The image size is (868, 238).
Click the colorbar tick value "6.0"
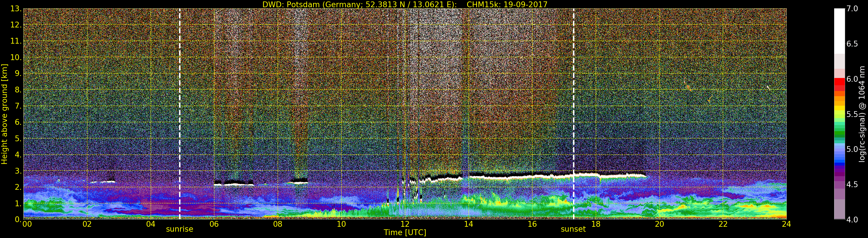pyautogui.click(x=852, y=79)
